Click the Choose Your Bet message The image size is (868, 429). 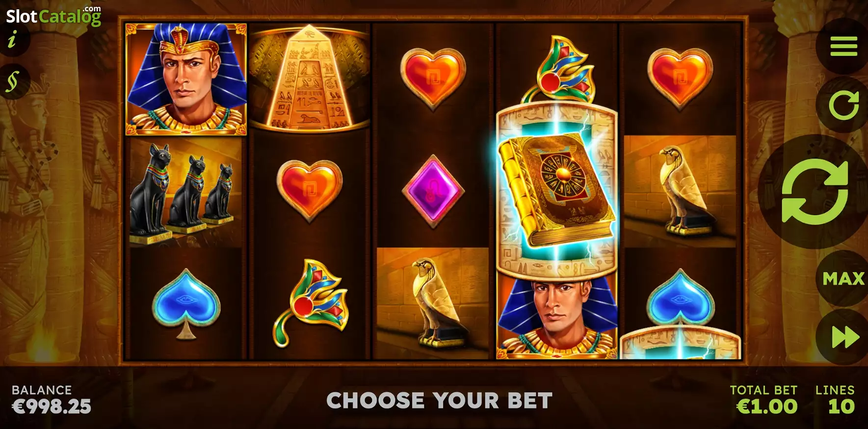[x=439, y=401]
